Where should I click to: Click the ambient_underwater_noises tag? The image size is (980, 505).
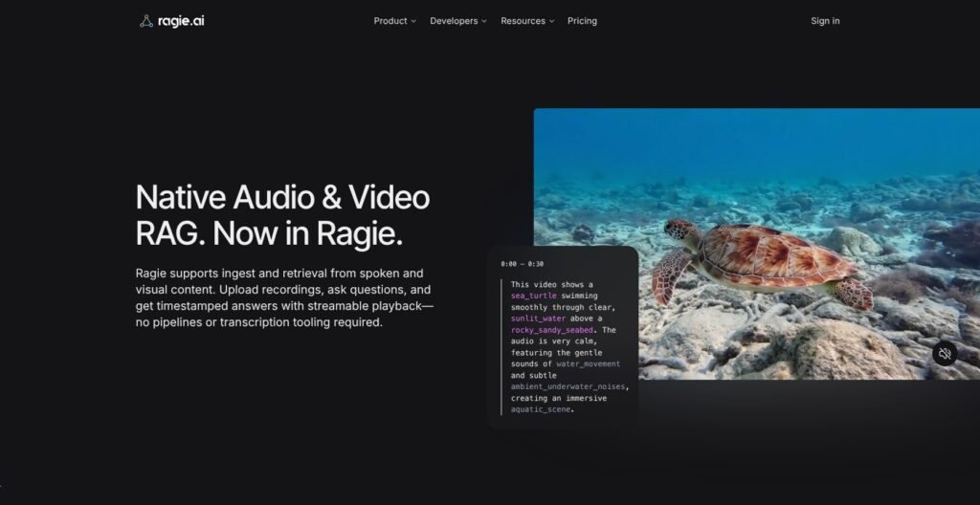pos(568,386)
